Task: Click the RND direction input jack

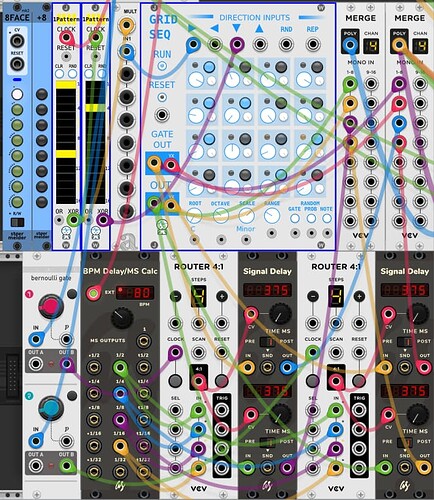Action: point(286,44)
